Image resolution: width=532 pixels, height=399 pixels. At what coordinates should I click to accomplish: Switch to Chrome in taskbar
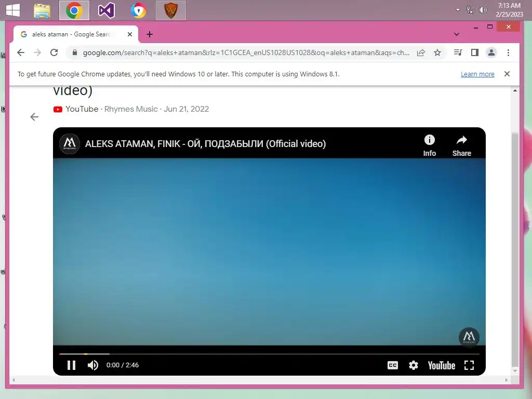point(74,10)
